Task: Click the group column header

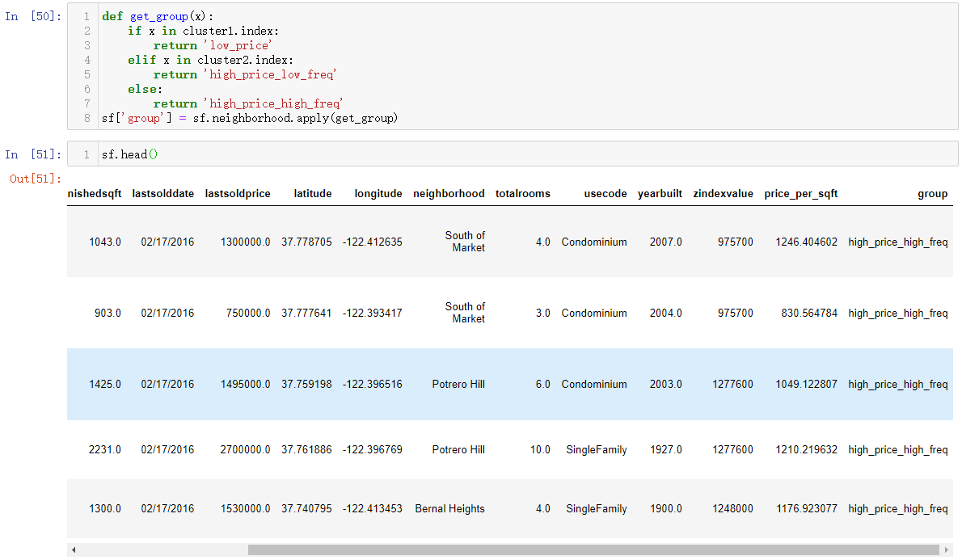Action: coord(933,194)
